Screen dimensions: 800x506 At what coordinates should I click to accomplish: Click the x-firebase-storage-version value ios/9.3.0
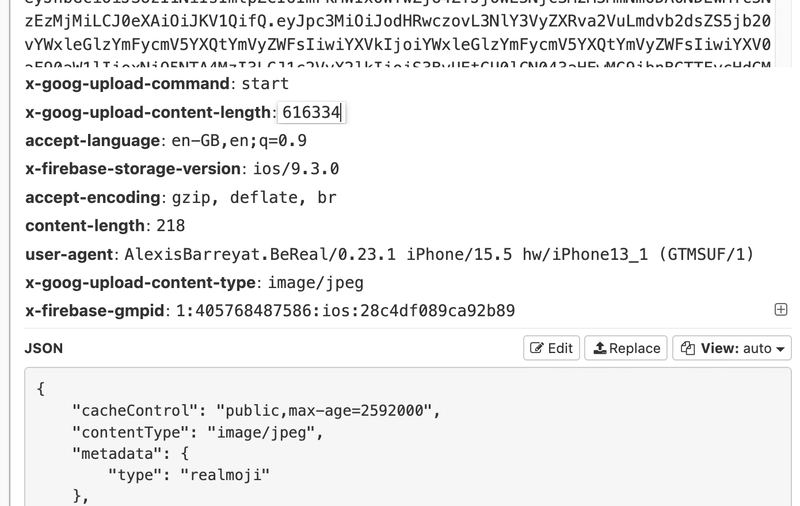point(296,169)
